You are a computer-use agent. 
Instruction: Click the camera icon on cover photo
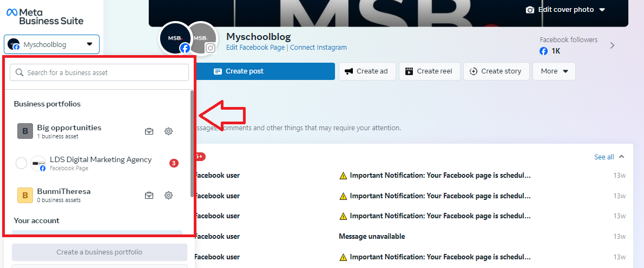coord(530,10)
